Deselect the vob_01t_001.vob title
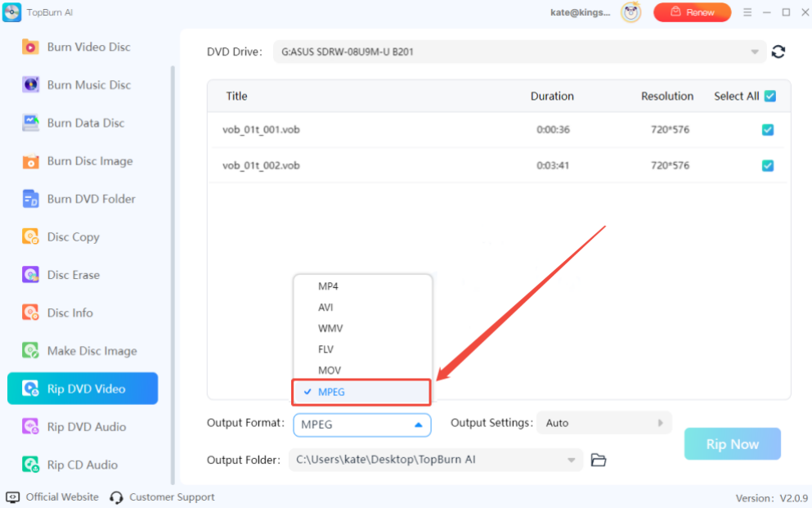Image resolution: width=812 pixels, height=508 pixels. pos(767,129)
